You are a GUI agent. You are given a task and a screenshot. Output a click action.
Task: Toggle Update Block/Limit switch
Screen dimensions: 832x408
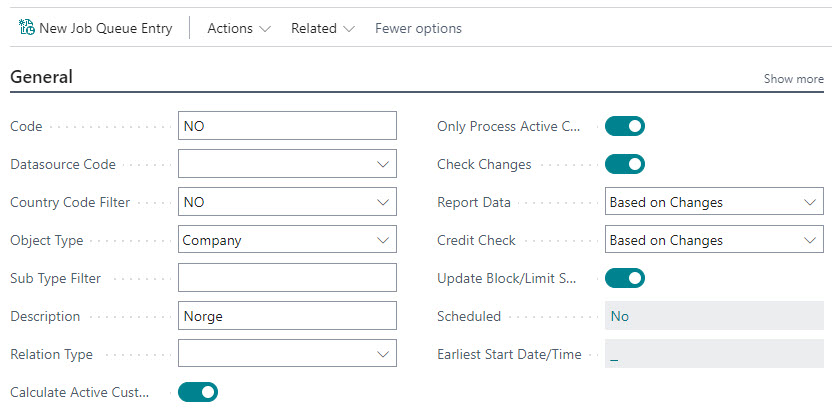pyautogui.click(x=625, y=278)
